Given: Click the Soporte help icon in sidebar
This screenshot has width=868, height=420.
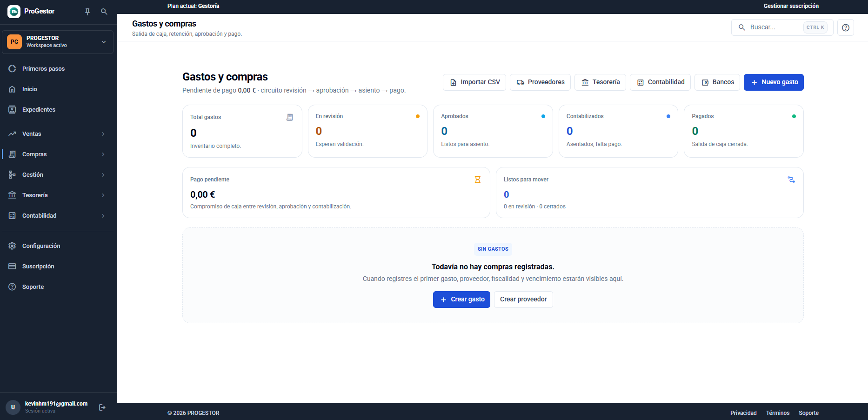Looking at the screenshot, I should tap(12, 287).
